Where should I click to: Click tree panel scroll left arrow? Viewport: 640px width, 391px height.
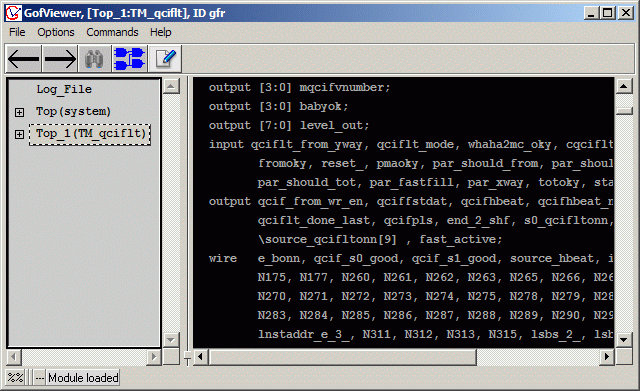[15, 357]
